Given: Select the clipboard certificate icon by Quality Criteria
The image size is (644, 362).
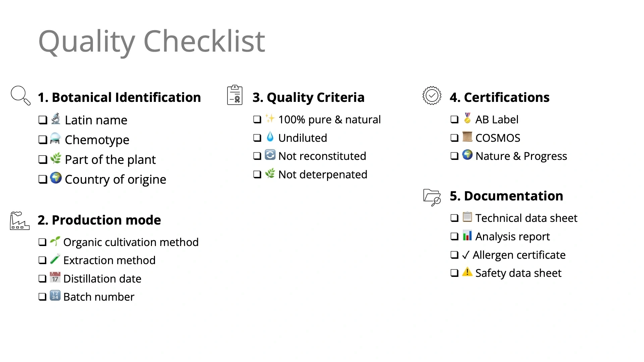Looking at the screenshot, I should (x=235, y=95).
